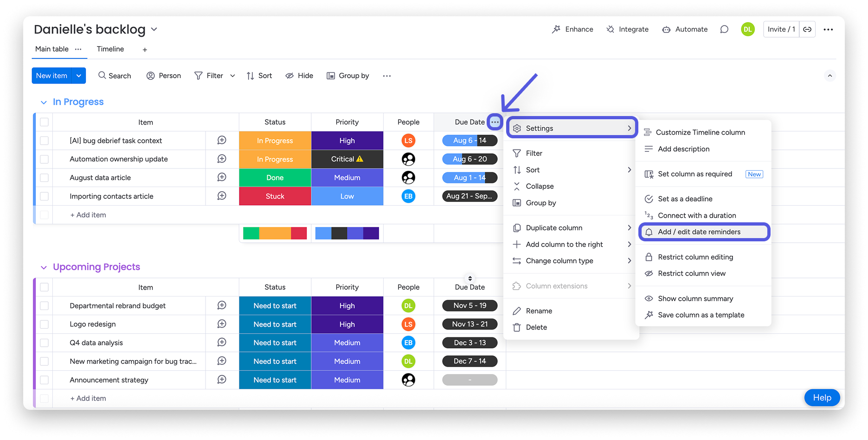The height and width of the screenshot is (440, 868).
Task: Click the copy link icon beside Invite
Action: point(807,29)
